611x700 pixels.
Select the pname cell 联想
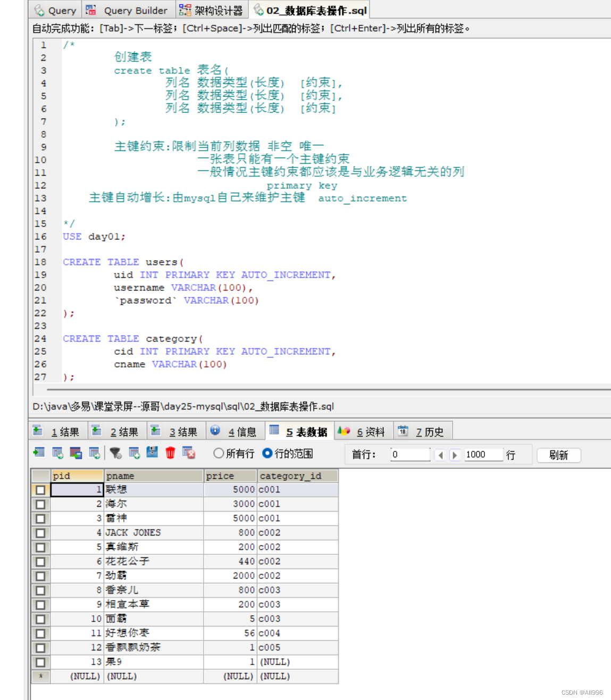pyautogui.click(x=154, y=490)
